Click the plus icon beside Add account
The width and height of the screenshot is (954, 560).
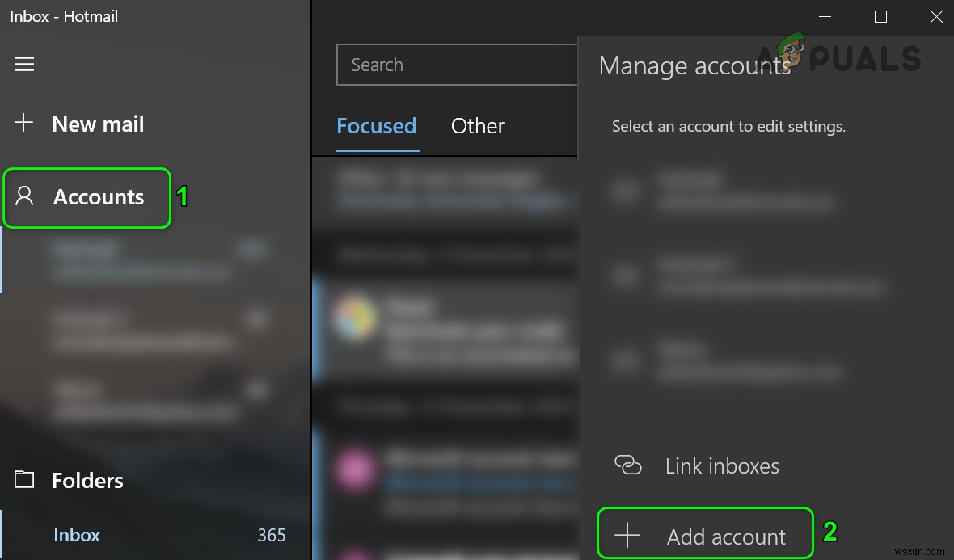[x=627, y=536]
